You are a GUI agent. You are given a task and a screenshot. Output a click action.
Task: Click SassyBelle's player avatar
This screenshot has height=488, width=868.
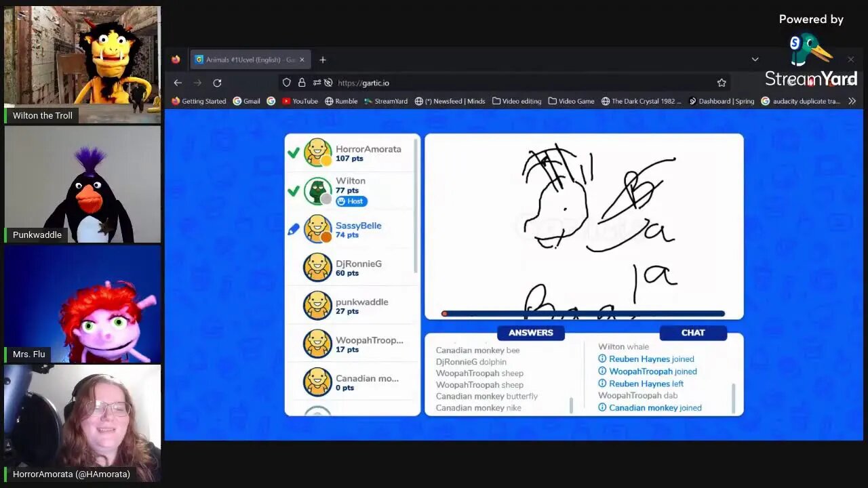pyautogui.click(x=317, y=229)
